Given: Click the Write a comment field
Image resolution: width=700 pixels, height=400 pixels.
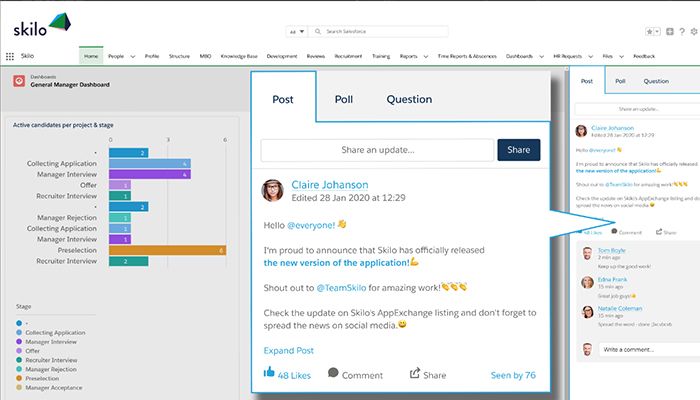Looking at the screenshot, I should (x=649, y=350).
